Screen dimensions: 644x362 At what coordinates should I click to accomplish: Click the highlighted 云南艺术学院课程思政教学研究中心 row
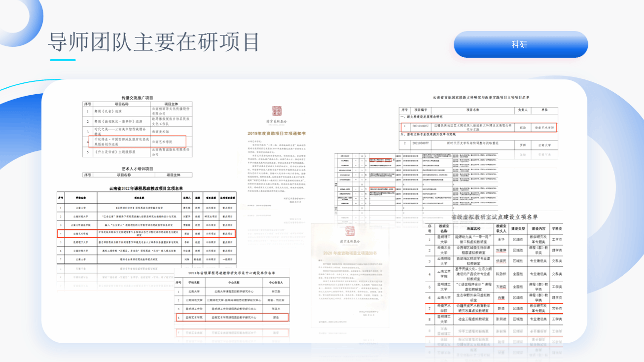(x=232, y=318)
